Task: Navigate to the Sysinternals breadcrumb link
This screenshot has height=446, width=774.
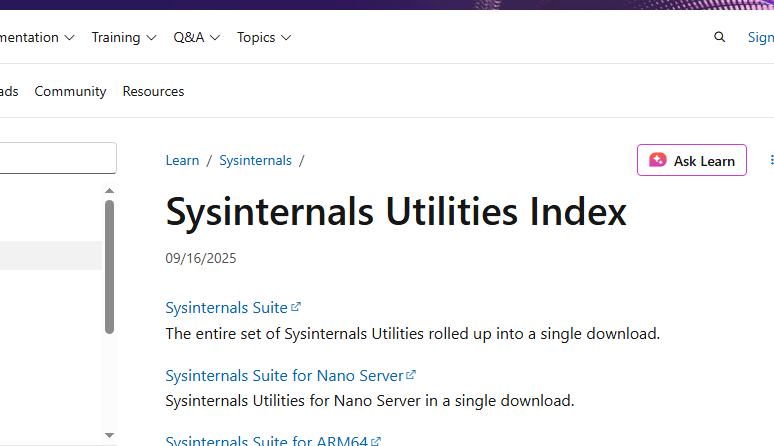Action: click(x=255, y=160)
